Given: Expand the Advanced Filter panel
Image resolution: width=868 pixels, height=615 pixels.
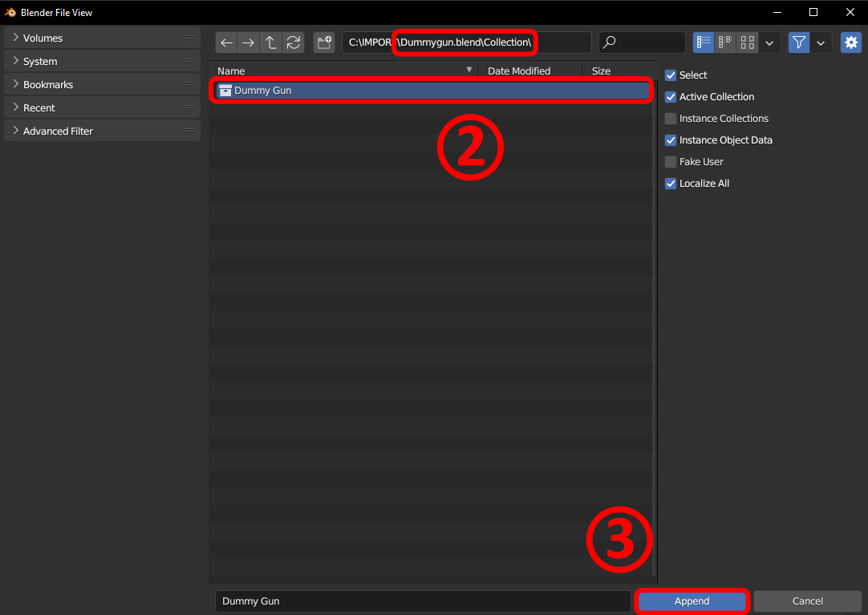Looking at the screenshot, I should coord(102,131).
